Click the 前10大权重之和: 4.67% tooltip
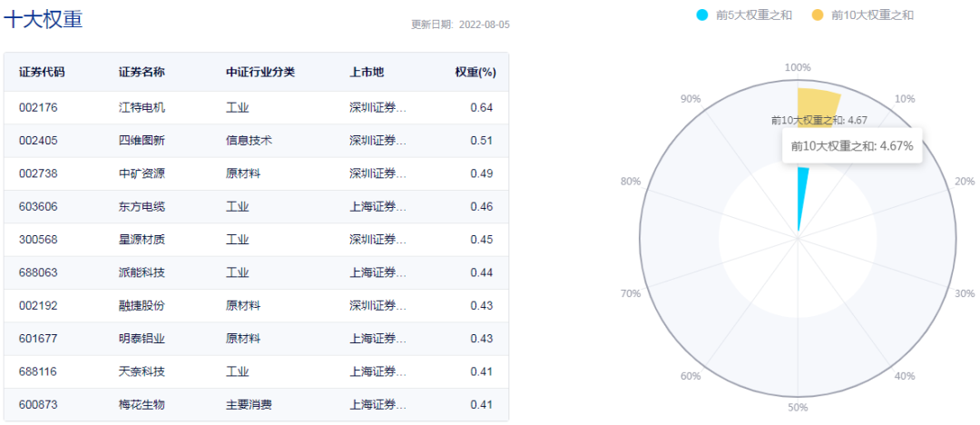This screenshot has width=980, height=425. point(852,146)
